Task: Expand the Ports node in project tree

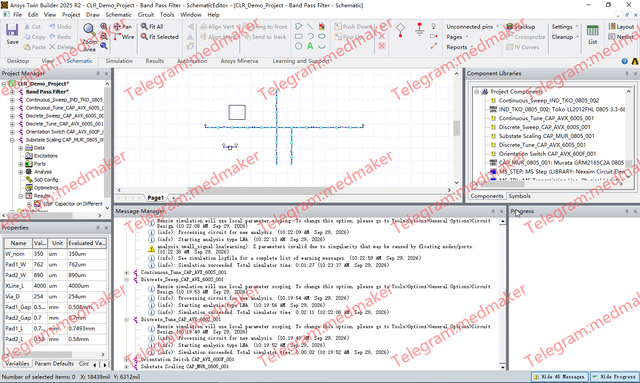Action: coord(20,164)
